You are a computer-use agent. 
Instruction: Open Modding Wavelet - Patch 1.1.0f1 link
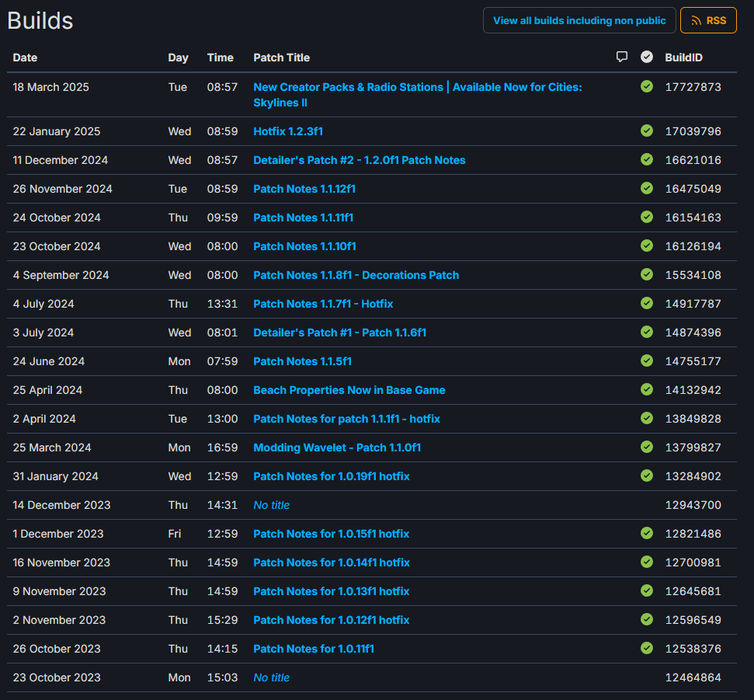click(337, 448)
